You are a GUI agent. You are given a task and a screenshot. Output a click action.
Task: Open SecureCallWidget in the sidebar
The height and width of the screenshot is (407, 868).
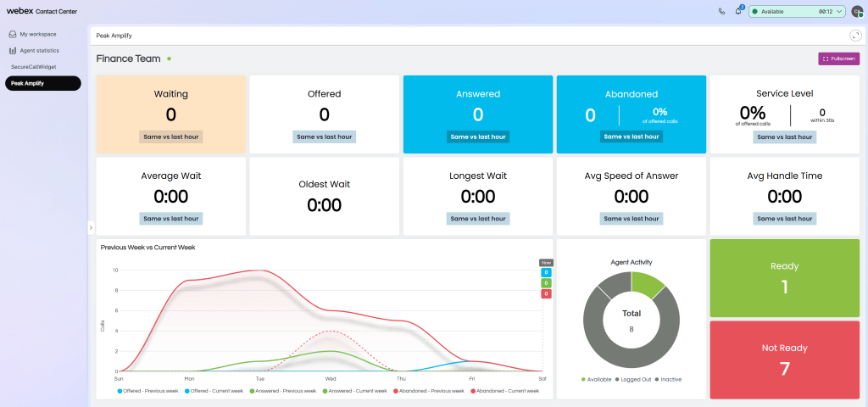32,66
